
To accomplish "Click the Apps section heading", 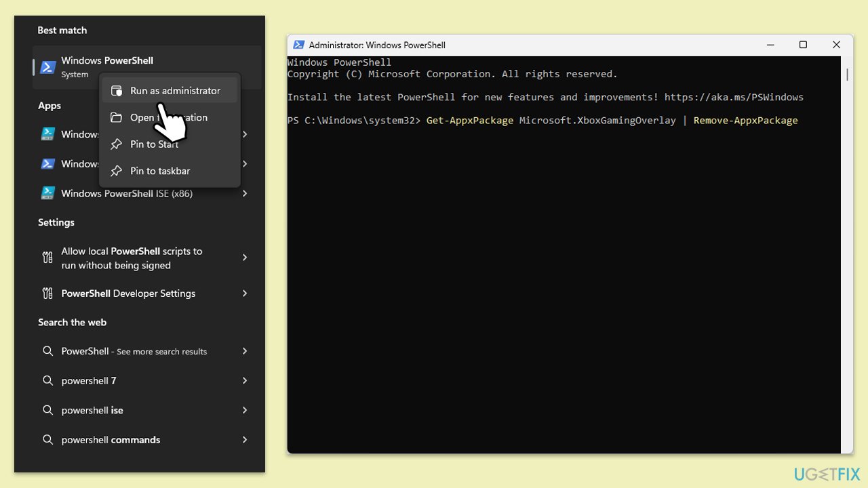I will click(50, 106).
